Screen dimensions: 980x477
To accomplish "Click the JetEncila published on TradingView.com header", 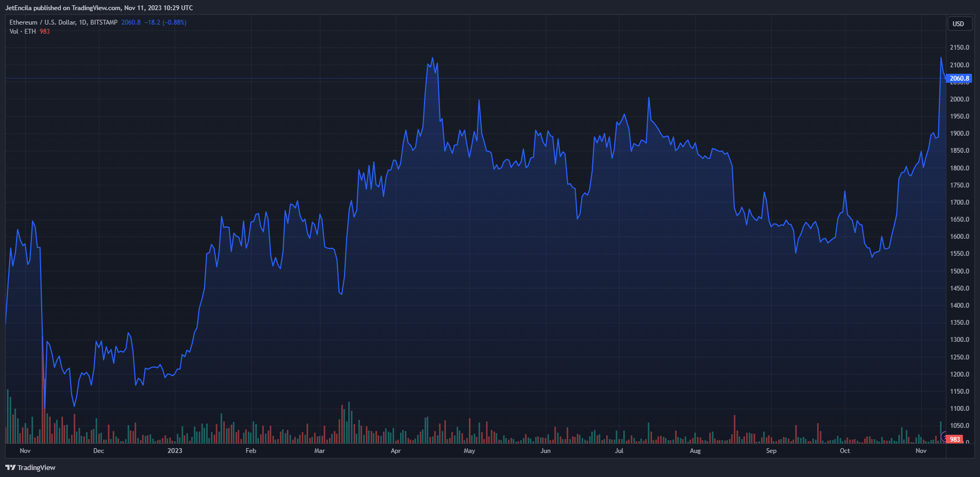I will [99, 8].
